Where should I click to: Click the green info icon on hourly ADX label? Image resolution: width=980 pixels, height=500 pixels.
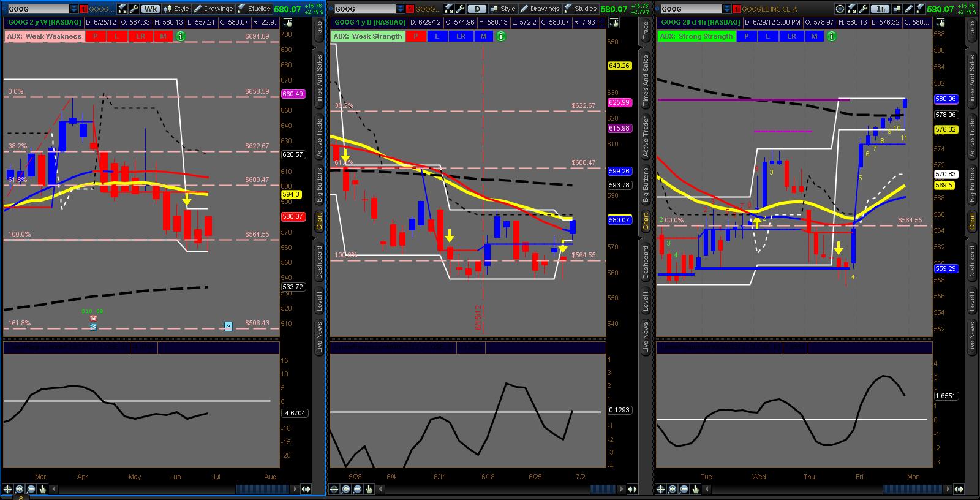click(x=831, y=36)
